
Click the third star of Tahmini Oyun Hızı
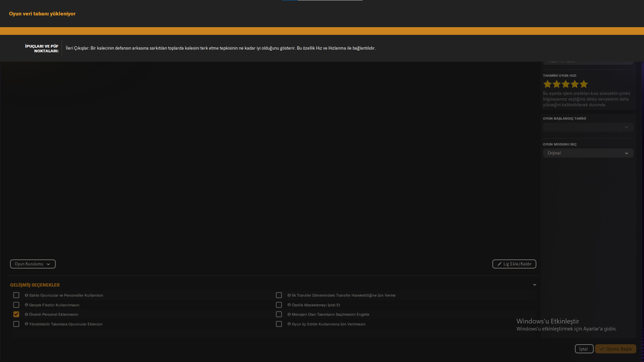566,84
